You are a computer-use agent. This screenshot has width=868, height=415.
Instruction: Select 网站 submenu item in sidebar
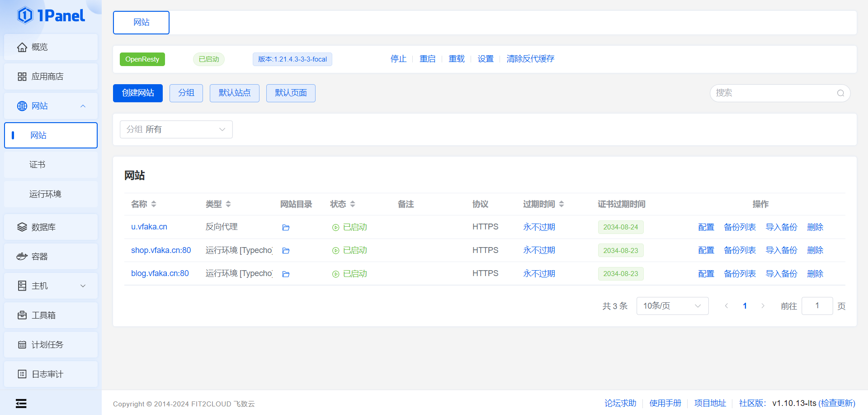click(51, 135)
